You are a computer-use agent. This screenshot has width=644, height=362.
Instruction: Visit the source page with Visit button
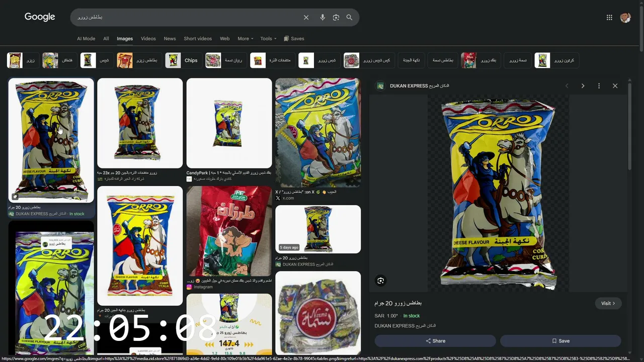point(608,303)
